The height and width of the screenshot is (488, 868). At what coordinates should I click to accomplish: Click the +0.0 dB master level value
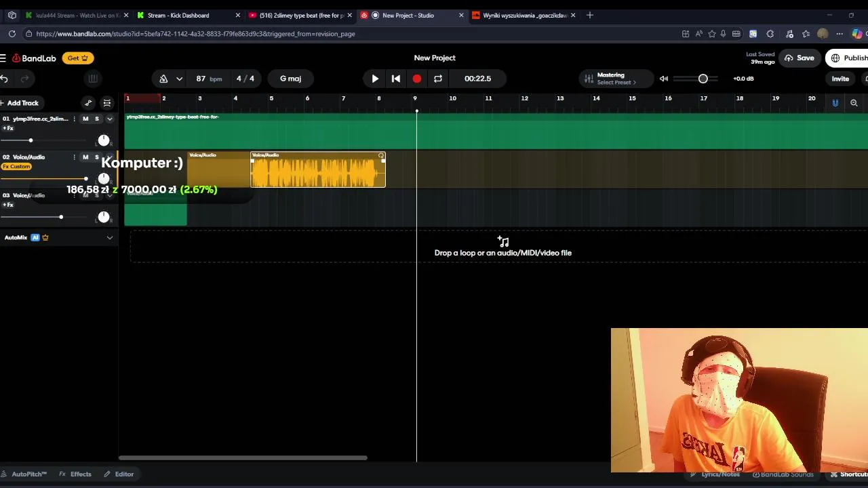(743, 79)
